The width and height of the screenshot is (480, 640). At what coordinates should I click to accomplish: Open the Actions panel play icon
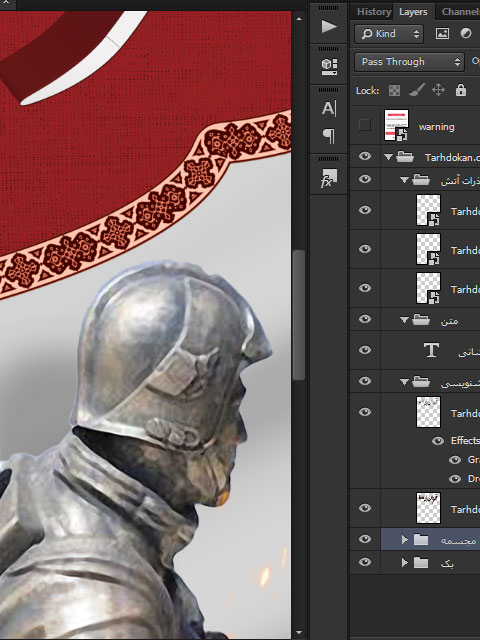pos(329,27)
